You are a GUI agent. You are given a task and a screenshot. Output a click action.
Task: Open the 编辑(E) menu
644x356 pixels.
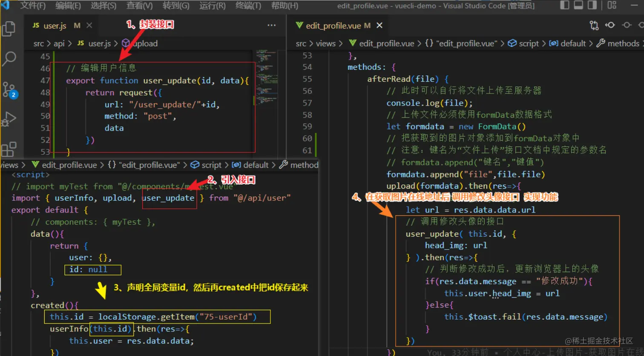tap(68, 6)
